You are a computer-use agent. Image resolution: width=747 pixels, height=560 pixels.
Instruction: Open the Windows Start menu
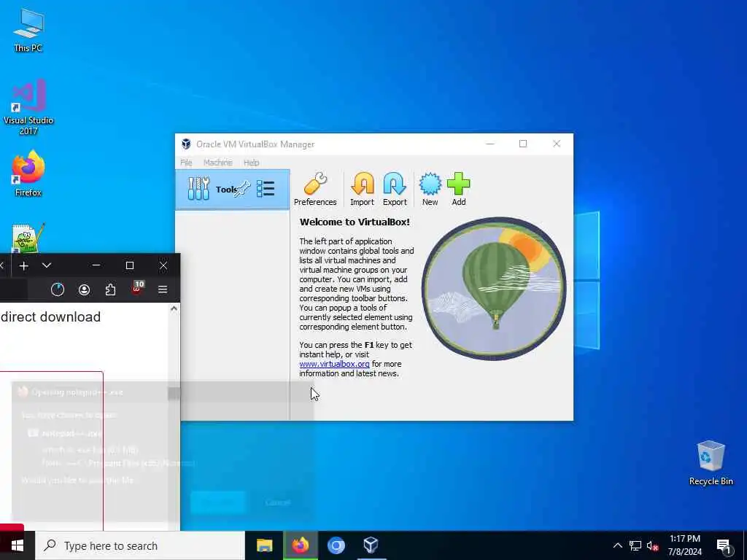18,545
